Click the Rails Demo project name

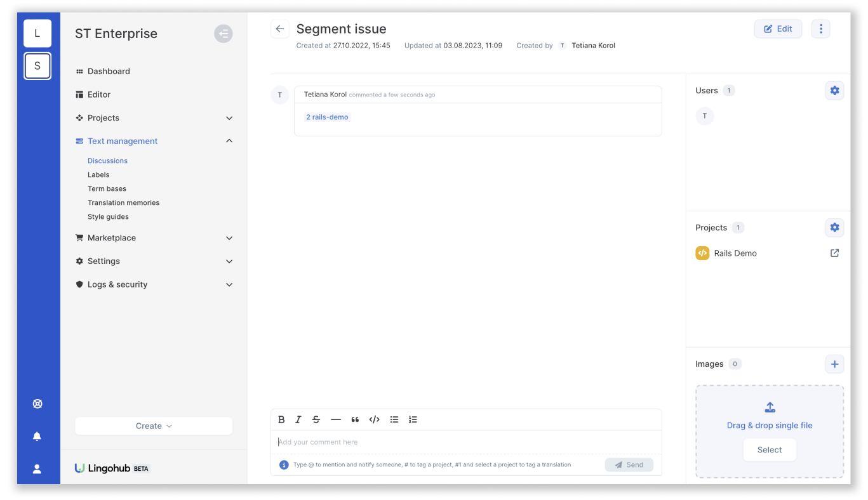(x=735, y=253)
